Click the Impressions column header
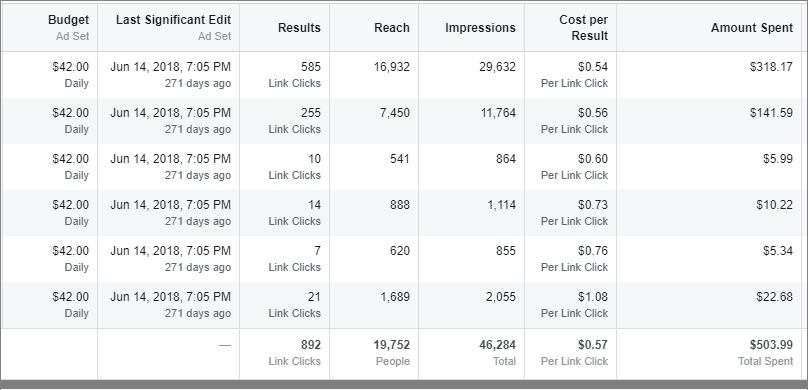 click(480, 28)
